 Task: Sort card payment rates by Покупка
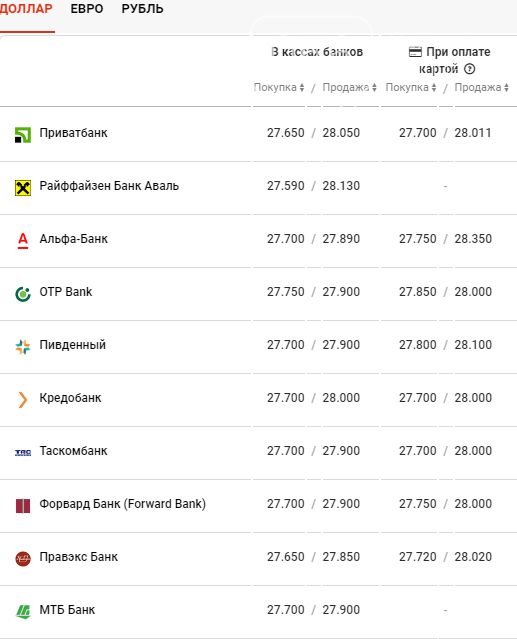(411, 87)
